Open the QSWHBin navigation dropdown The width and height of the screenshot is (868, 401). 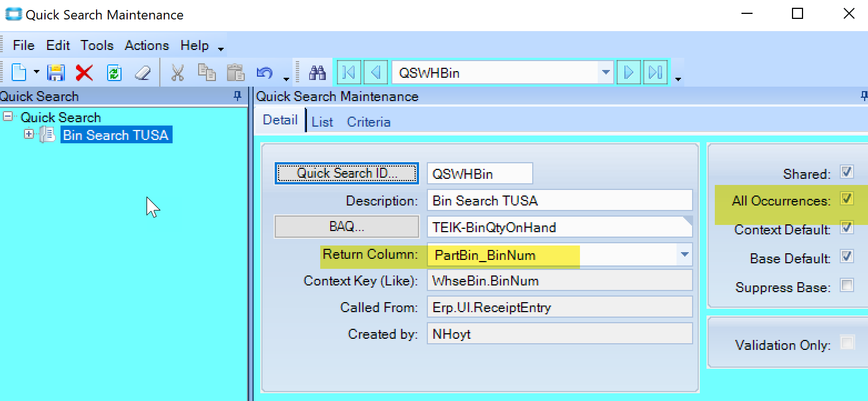605,73
